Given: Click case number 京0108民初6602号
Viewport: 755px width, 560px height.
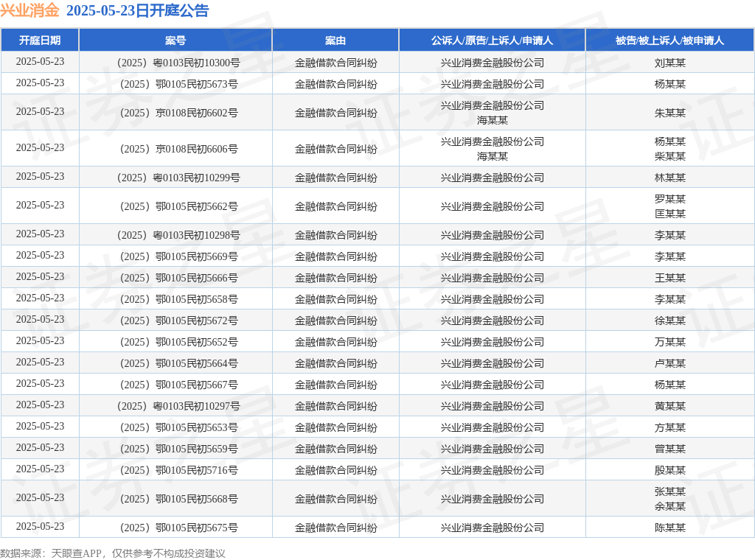Looking at the screenshot, I should click(178, 113).
